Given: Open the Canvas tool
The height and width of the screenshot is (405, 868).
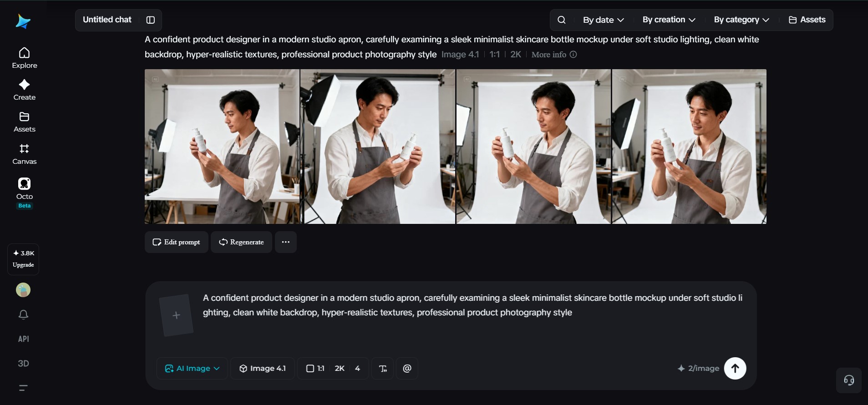Looking at the screenshot, I should click(25, 154).
